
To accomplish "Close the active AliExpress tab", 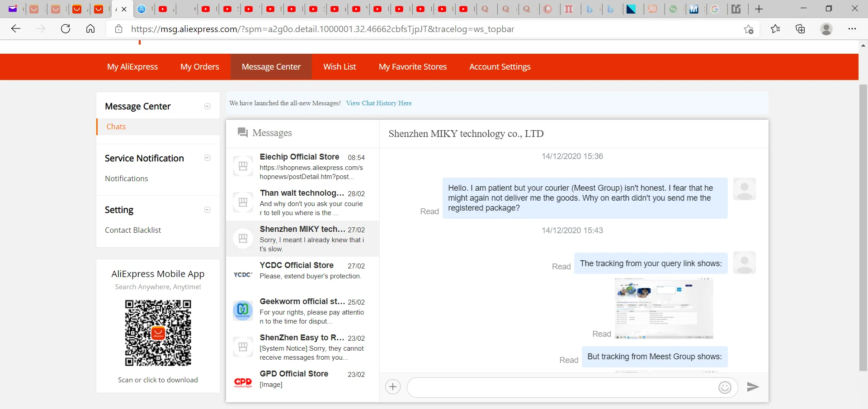I will (124, 9).
